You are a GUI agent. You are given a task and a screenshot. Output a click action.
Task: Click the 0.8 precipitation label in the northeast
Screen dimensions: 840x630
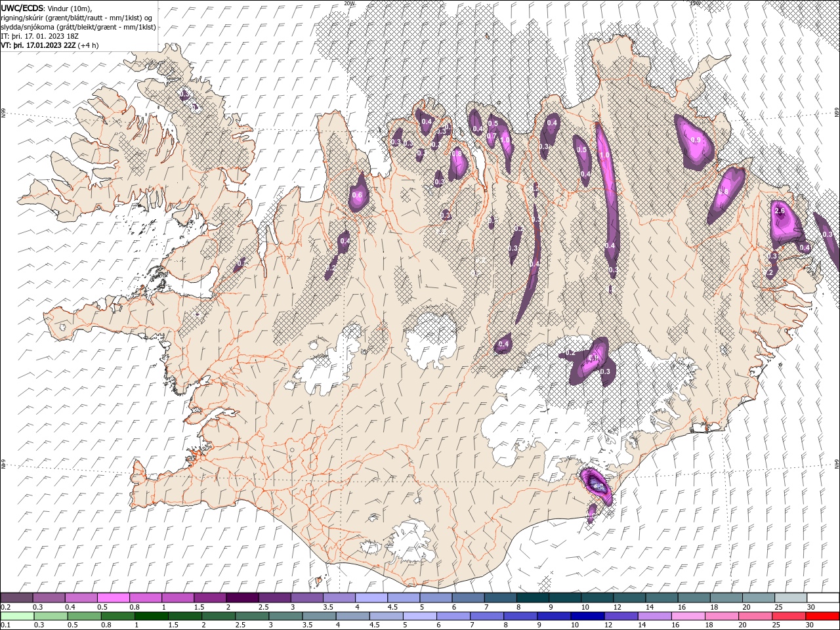point(724,192)
